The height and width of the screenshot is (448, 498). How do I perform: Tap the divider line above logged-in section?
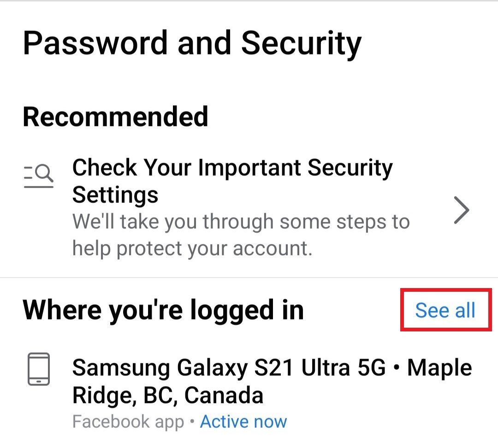click(x=249, y=277)
